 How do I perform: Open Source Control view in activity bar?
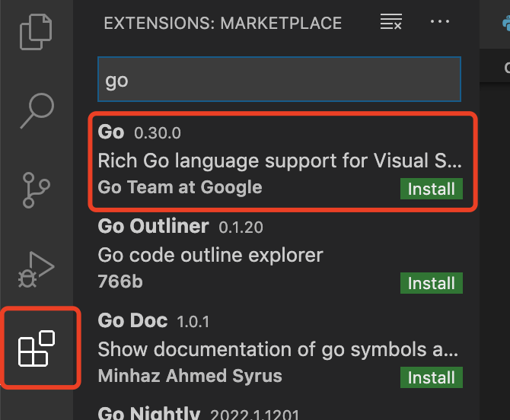(36, 190)
